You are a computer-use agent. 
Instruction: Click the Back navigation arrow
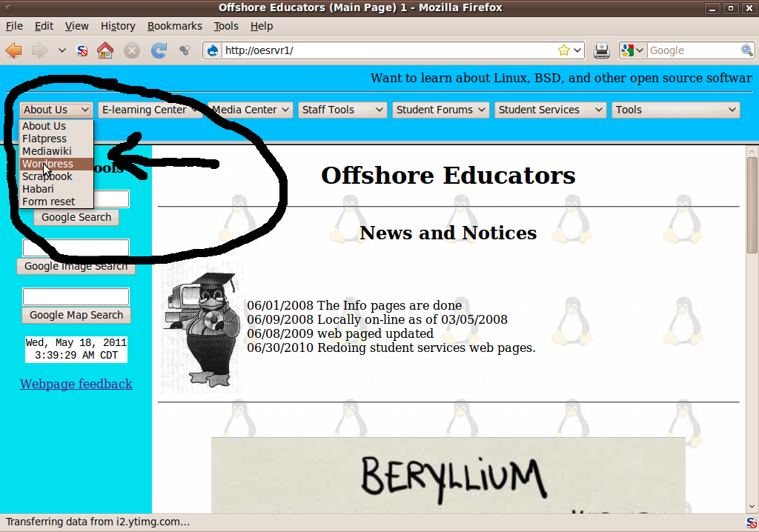click(x=15, y=50)
